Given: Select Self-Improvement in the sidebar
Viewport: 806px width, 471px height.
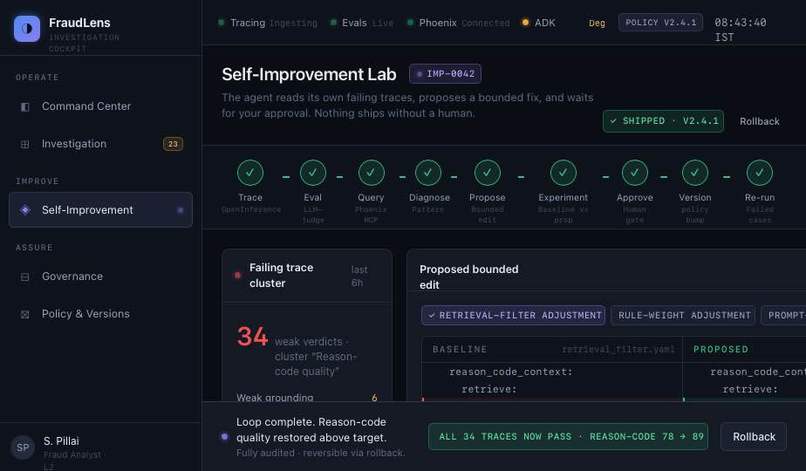Looking at the screenshot, I should tap(100, 210).
